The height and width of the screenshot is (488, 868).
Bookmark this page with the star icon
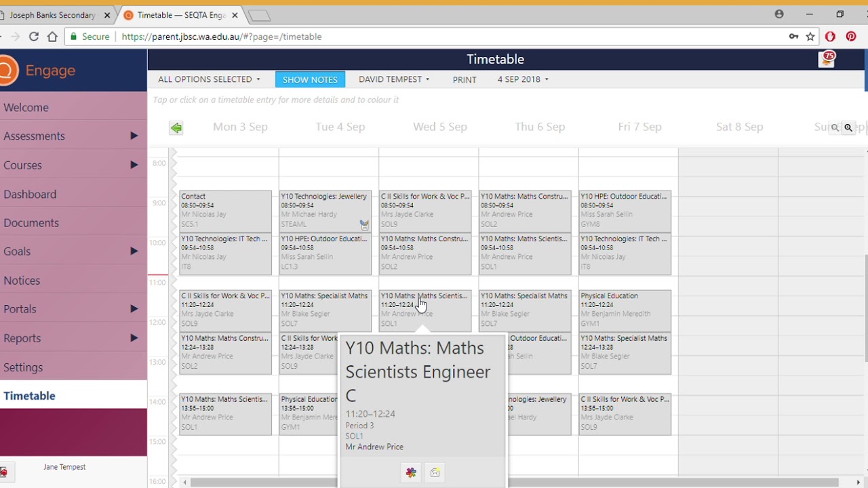[x=810, y=37]
